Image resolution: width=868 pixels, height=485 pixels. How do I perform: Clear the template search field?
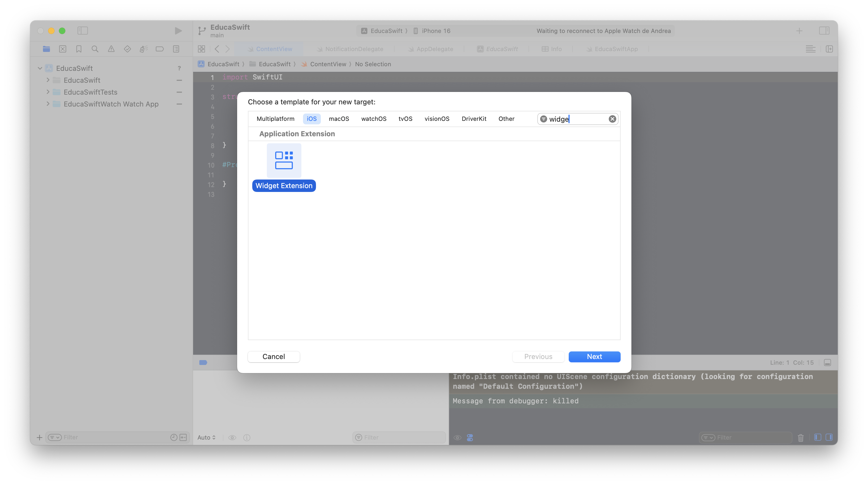(x=612, y=119)
